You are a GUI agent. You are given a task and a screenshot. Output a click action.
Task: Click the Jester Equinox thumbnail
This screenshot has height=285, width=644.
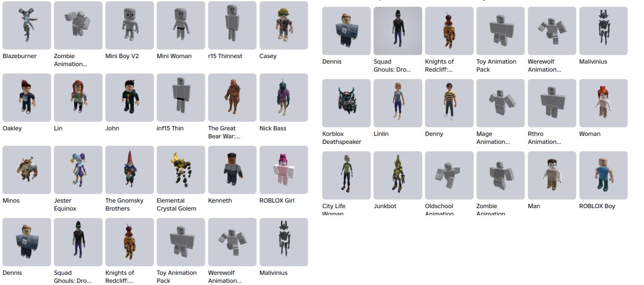click(x=78, y=170)
